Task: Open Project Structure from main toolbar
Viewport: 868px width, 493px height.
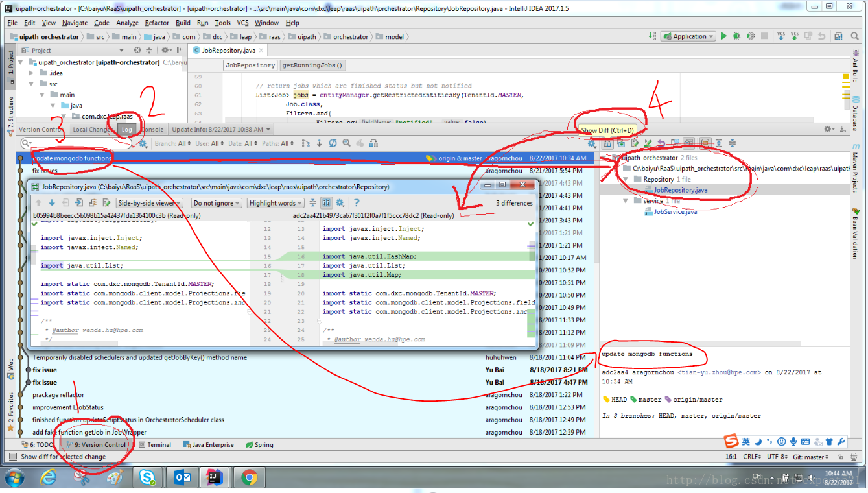Action: coord(838,36)
